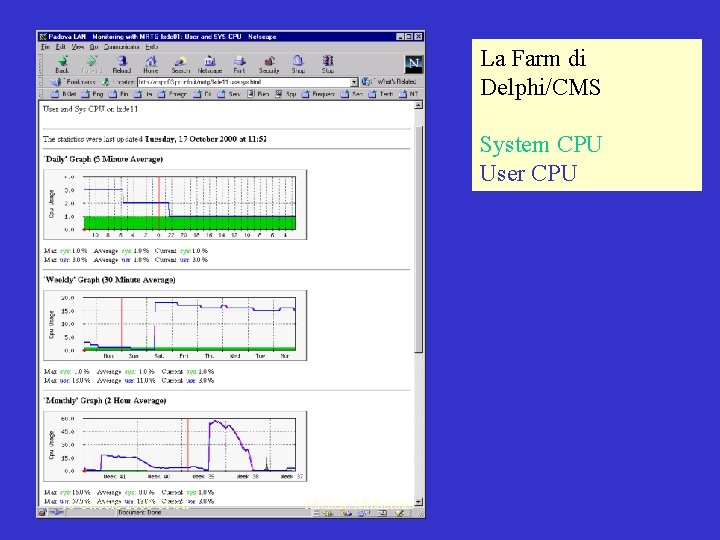Click the Forward navigation button
The image size is (720, 540).
pos(91,64)
